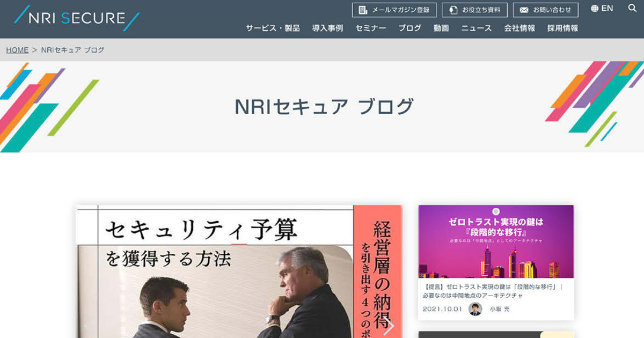Open the ニュース menu

click(477, 28)
